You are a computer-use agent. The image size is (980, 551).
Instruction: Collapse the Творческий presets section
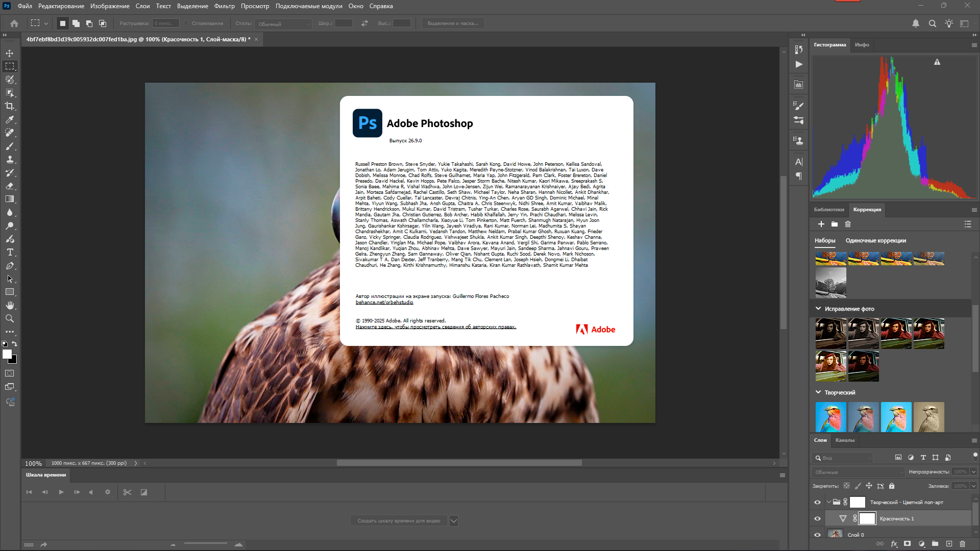(x=818, y=392)
